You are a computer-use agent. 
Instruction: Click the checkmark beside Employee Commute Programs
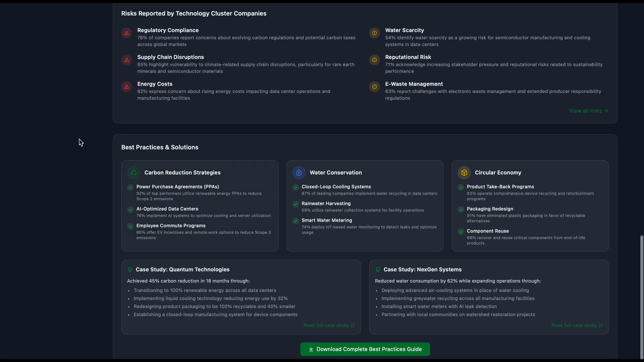(130, 226)
